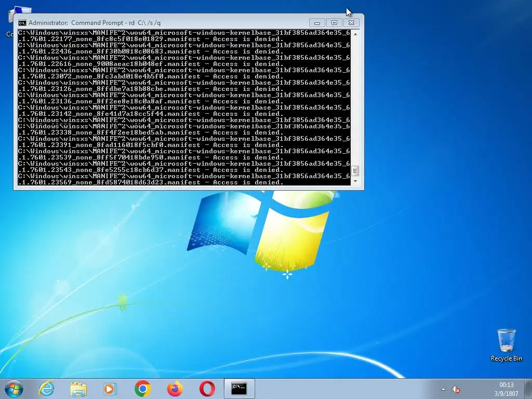Click the console scrollbar up arrow
Image resolution: width=532 pixels, height=399 pixels.
click(x=355, y=34)
